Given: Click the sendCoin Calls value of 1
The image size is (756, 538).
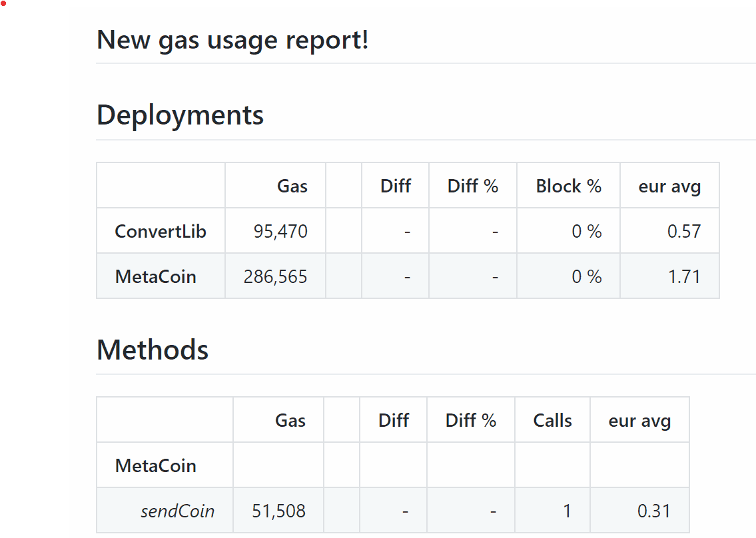Looking at the screenshot, I should point(567,511).
